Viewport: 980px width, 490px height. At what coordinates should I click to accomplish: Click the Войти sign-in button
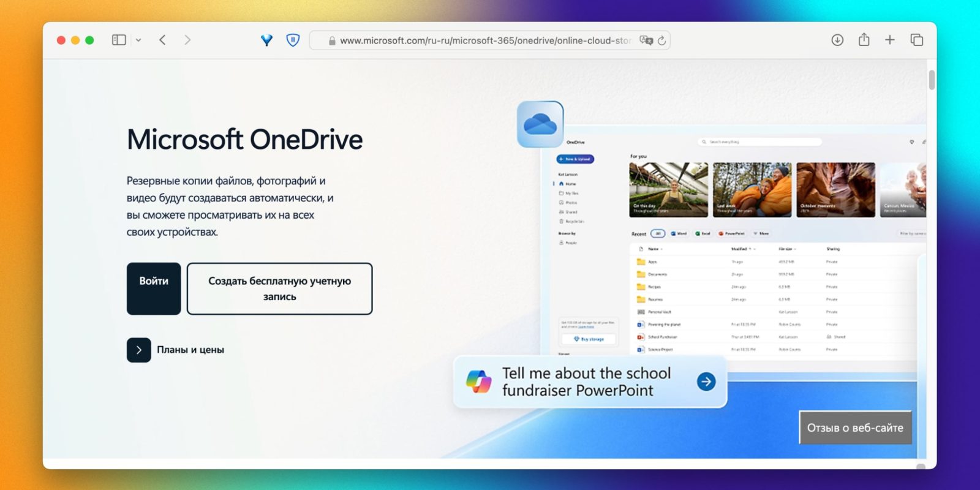pyautogui.click(x=154, y=288)
